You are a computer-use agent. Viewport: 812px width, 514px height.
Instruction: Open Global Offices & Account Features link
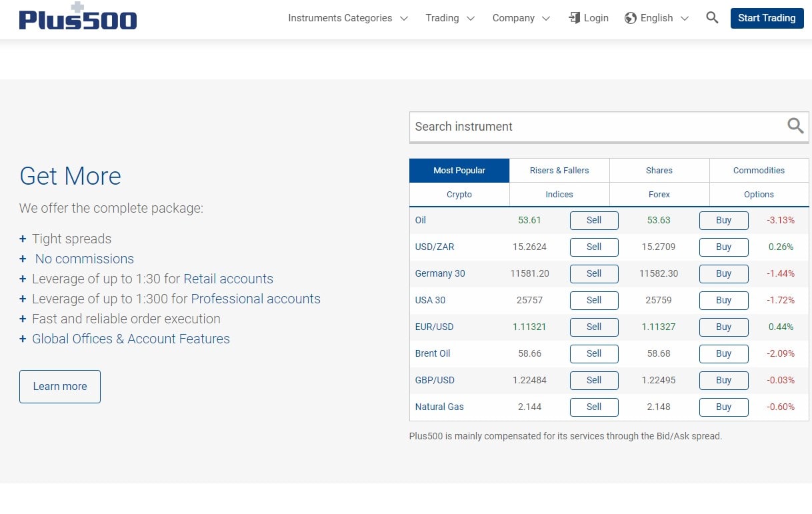pos(131,339)
